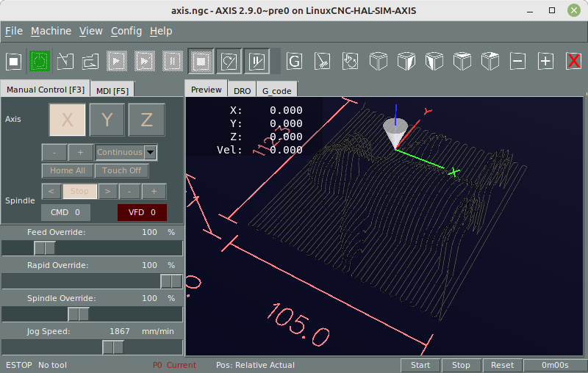This screenshot has width=588, height=373.
Task: Click the 105.0 dimension label in preview
Action: pos(298,325)
